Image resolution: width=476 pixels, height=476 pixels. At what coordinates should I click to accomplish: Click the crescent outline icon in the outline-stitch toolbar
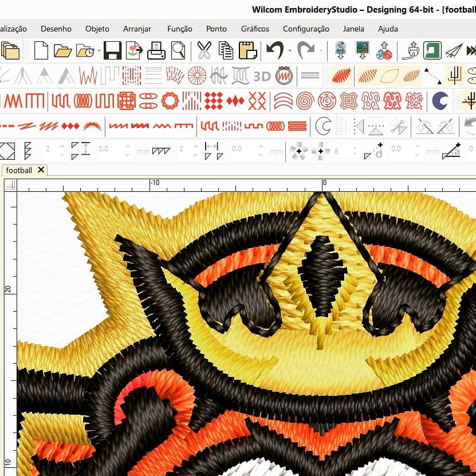tap(323, 125)
